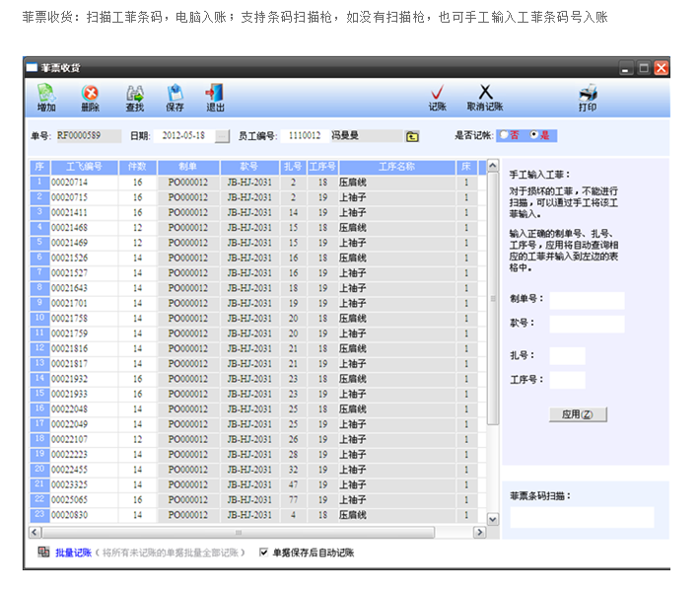700x593 pixels.
Task: Select the 否 radio button for 是否记账
Action: point(504,135)
